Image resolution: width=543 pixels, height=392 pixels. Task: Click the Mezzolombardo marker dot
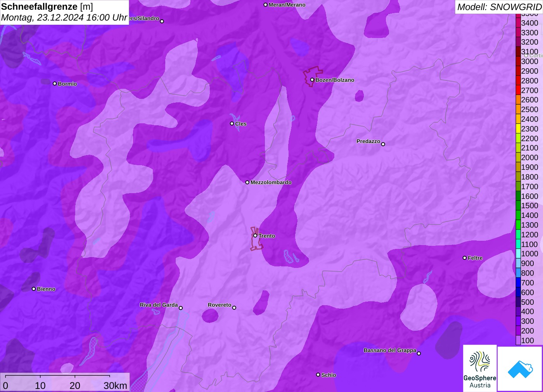247,182
